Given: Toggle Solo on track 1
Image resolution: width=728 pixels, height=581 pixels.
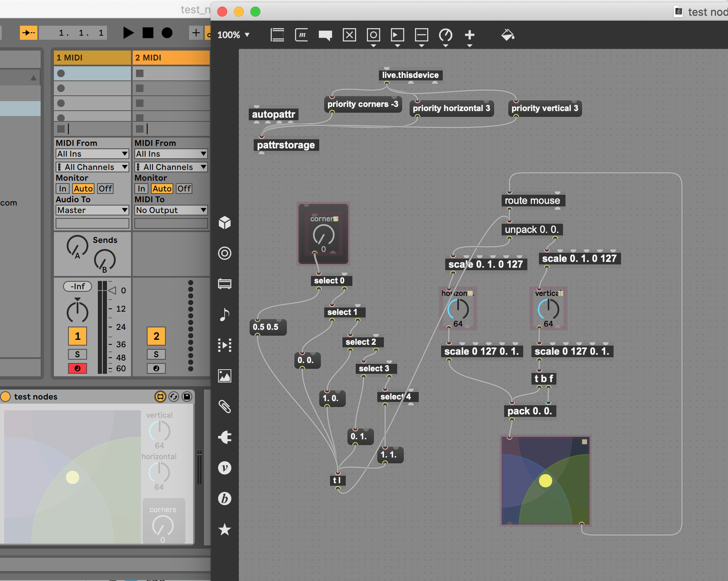Looking at the screenshot, I should [78, 354].
